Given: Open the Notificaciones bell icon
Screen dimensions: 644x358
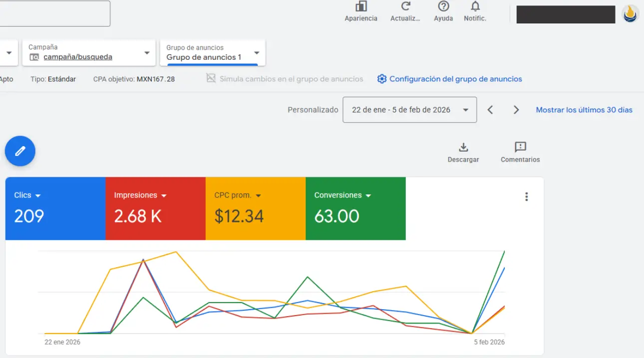Looking at the screenshot, I should [475, 7].
